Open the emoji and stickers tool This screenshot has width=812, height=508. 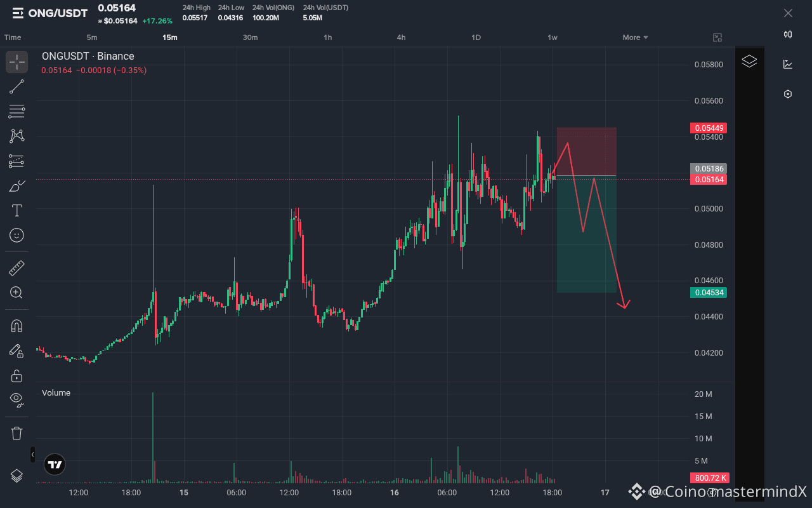tap(17, 235)
